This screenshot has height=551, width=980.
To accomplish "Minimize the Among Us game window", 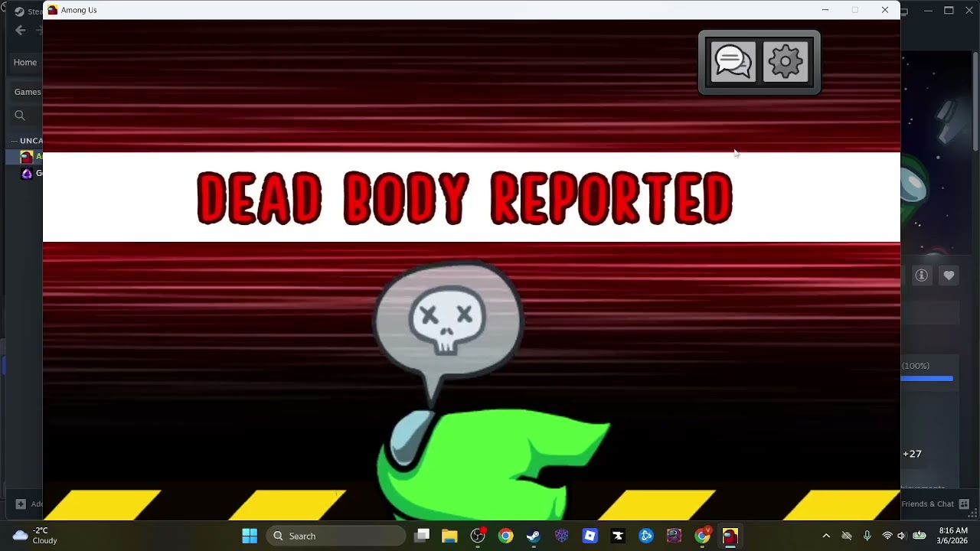I will coord(825,10).
